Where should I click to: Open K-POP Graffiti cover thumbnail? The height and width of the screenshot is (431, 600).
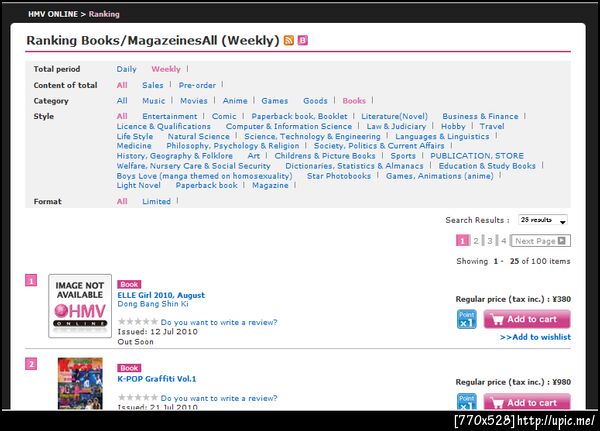(80, 383)
